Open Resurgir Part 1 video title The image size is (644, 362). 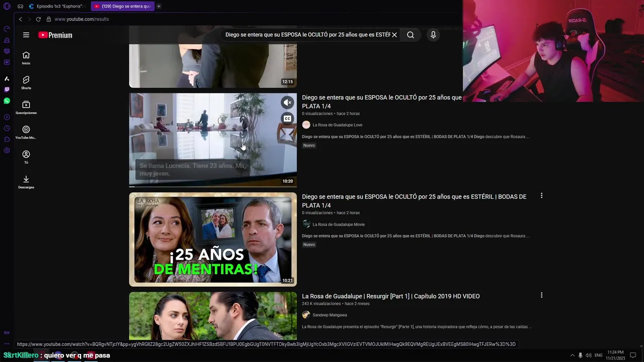(x=391, y=296)
